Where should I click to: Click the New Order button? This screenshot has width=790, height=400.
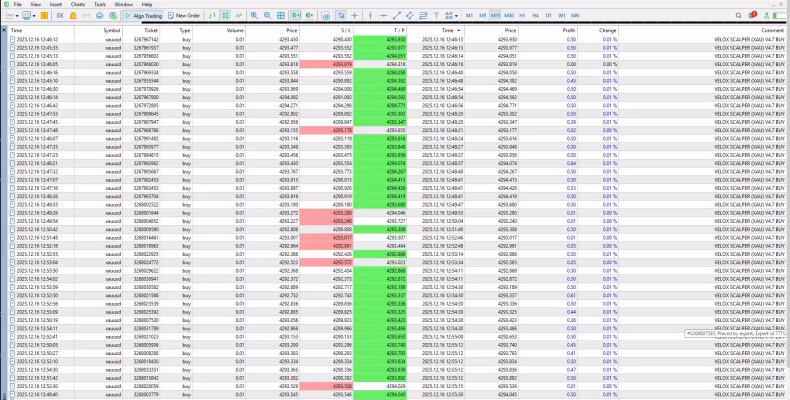click(184, 16)
